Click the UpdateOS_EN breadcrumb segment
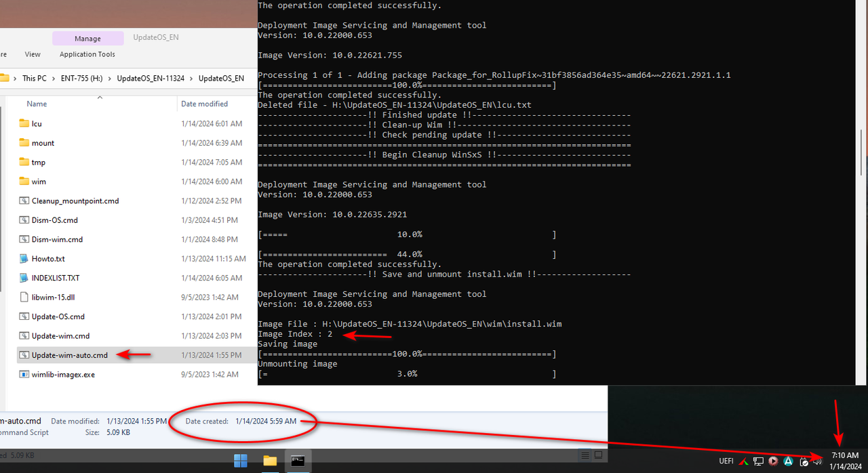The image size is (868, 473). (x=221, y=79)
